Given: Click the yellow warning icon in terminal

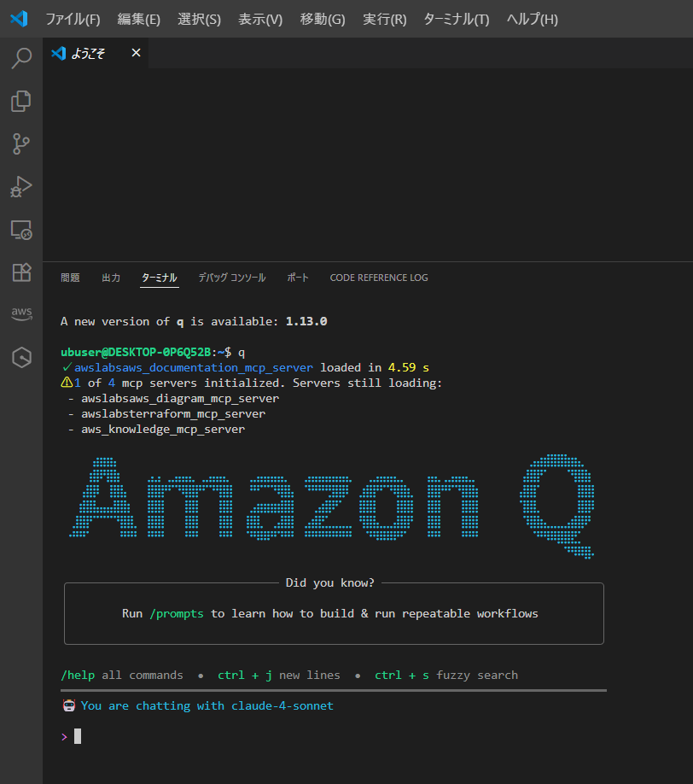Looking at the screenshot, I should 67,383.
